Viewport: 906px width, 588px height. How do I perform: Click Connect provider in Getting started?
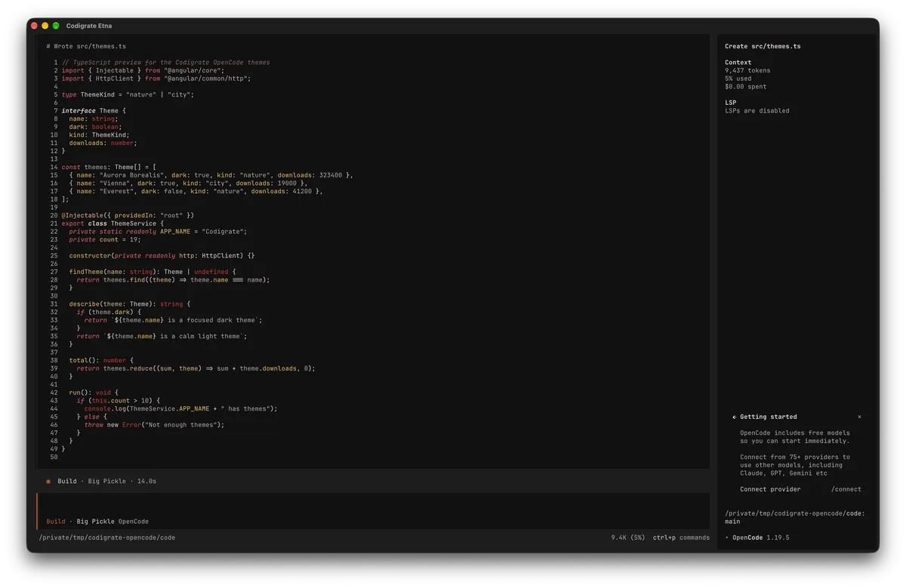770,489
